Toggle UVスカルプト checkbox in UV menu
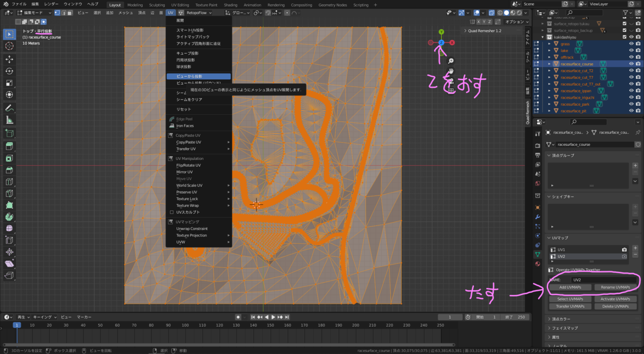Image resolution: width=644 pixels, height=354 pixels. (x=171, y=212)
